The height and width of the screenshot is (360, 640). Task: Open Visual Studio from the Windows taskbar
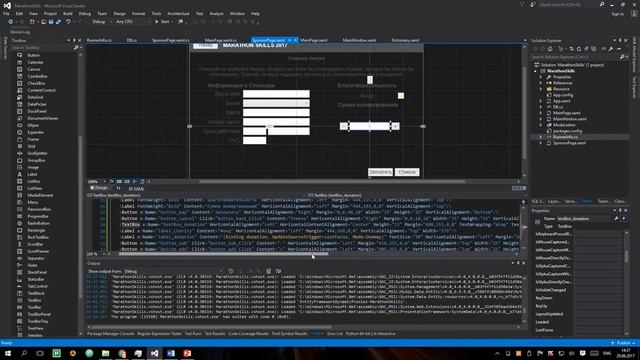[154, 353]
